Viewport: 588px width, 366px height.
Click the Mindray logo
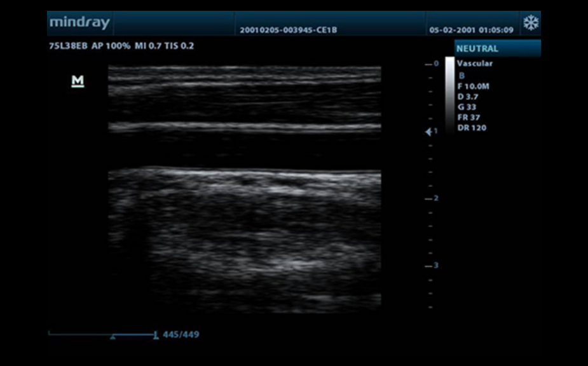point(79,23)
